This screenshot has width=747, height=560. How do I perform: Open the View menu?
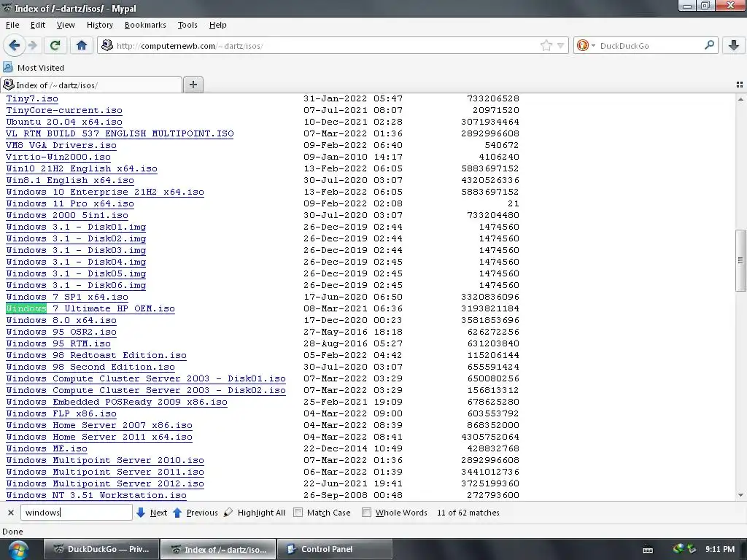[x=65, y=25]
